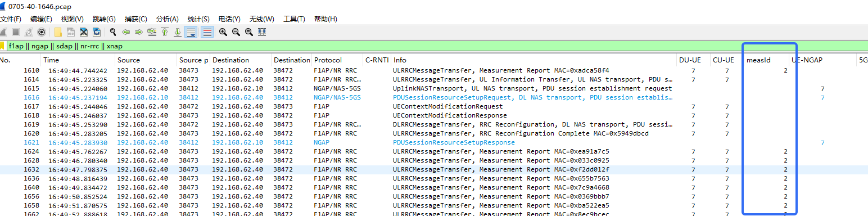
Task: Open the 帮助(H) menu
Action: point(325,19)
